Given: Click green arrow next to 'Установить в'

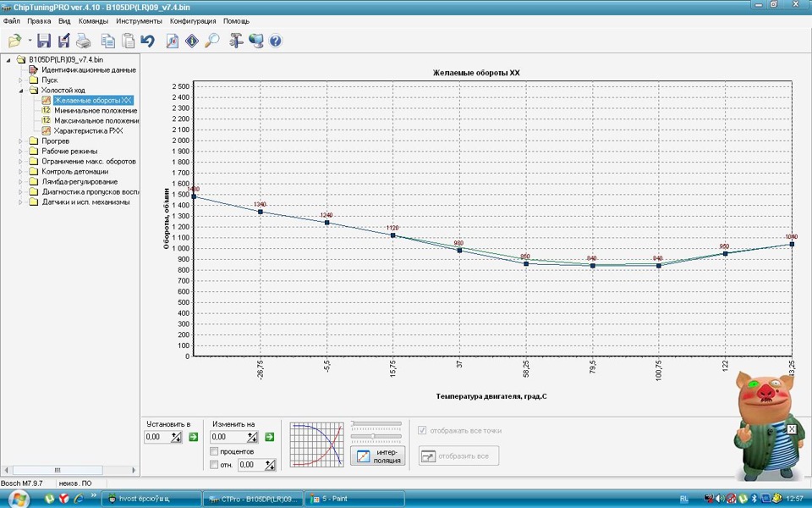Looking at the screenshot, I should pyautogui.click(x=193, y=437).
